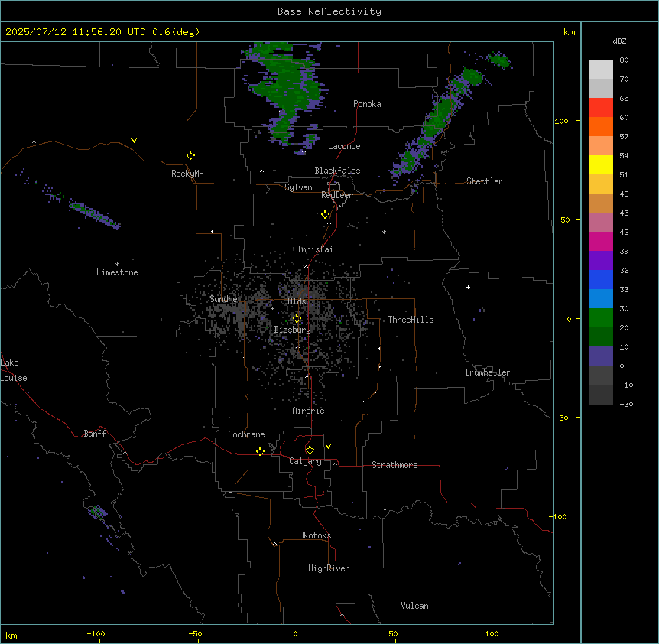Click the Calgary label
This screenshot has width=659, height=644.
click(305, 461)
